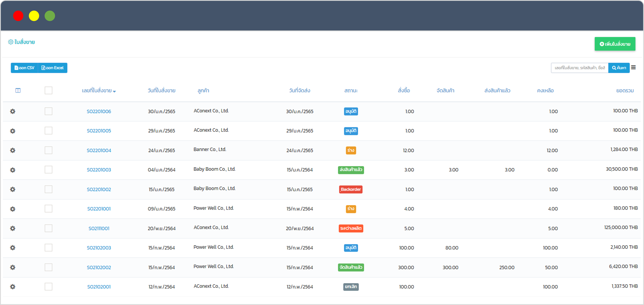Sort by ส่งสินค้าแล้ว column header
Viewport: 644px width, 305px height.
click(x=497, y=90)
